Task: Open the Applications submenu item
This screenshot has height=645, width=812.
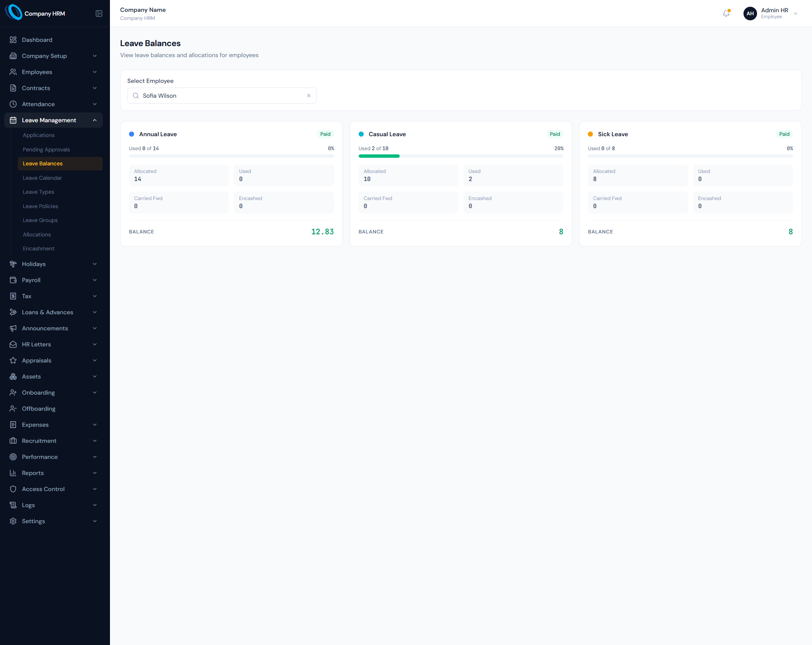Action: [60, 135]
